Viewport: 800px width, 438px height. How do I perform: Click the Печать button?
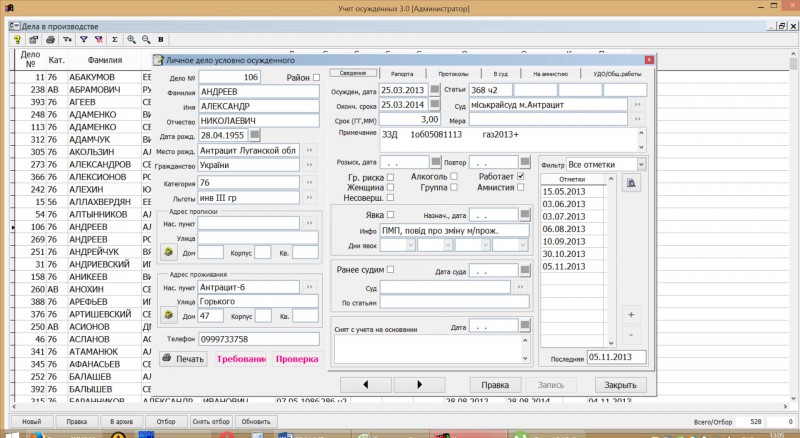(184, 359)
